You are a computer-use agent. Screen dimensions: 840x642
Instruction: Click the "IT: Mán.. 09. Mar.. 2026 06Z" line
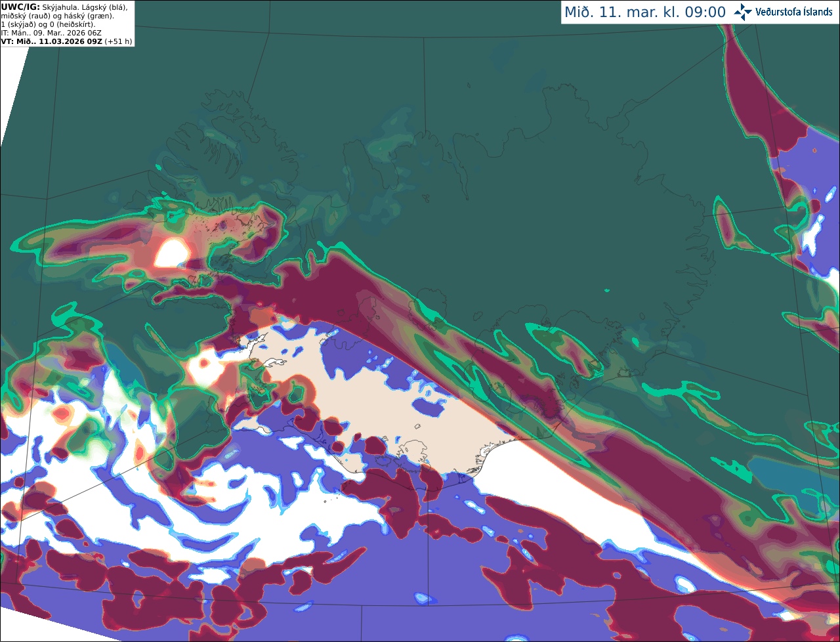tap(51, 33)
